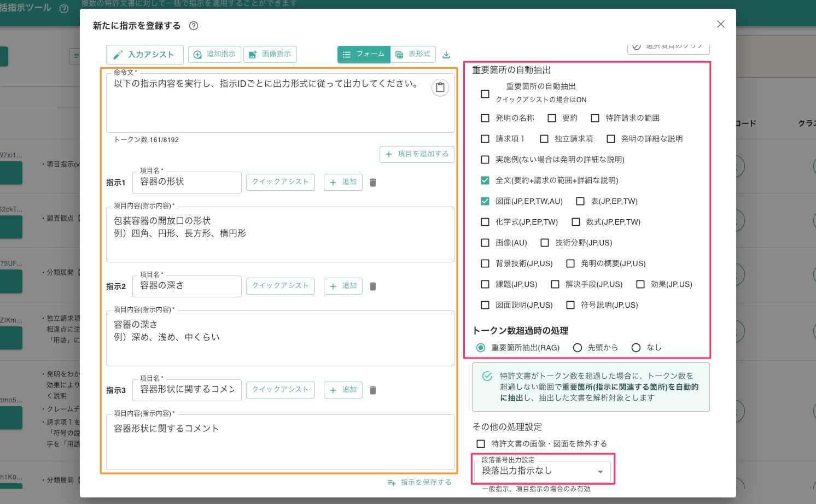Click the download icon beside 表形式
The width and height of the screenshot is (816, 504).
tap(446, 55)
